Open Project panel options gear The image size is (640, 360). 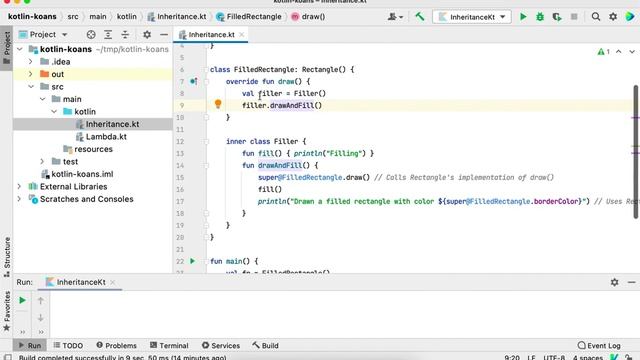pos(147,35)
